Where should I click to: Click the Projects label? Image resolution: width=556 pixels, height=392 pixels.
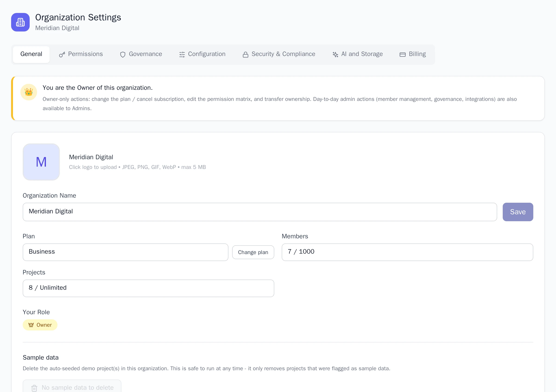(34, 272)
